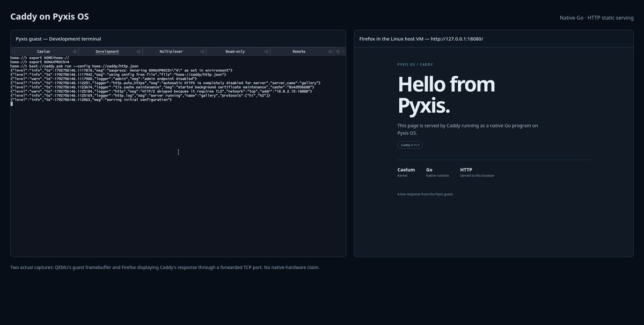Screen dimensions: 644x325
Task: Click the 'Pyxis guest — Development terminal' header
Action: click(x=58, y=39)
